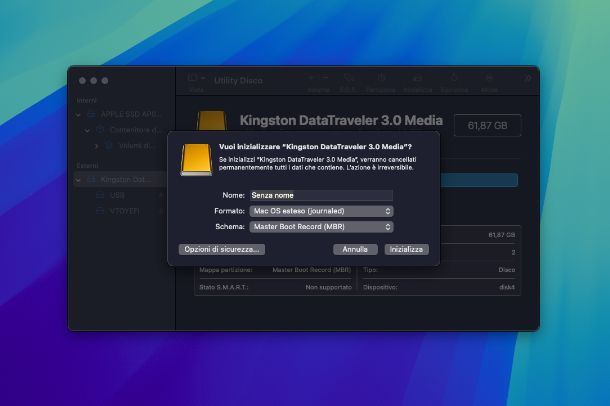Click the 'Disco' type value
This screenshot has height=406, width=610.
click(x=507, y=270)
